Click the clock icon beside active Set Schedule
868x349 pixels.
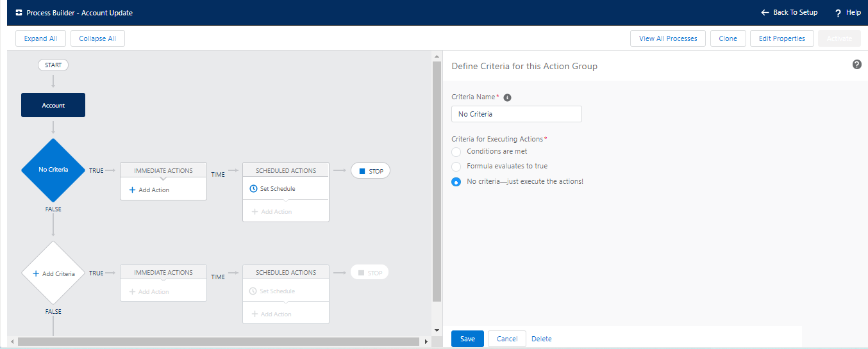pyautogui.click(x=253, y=189)
